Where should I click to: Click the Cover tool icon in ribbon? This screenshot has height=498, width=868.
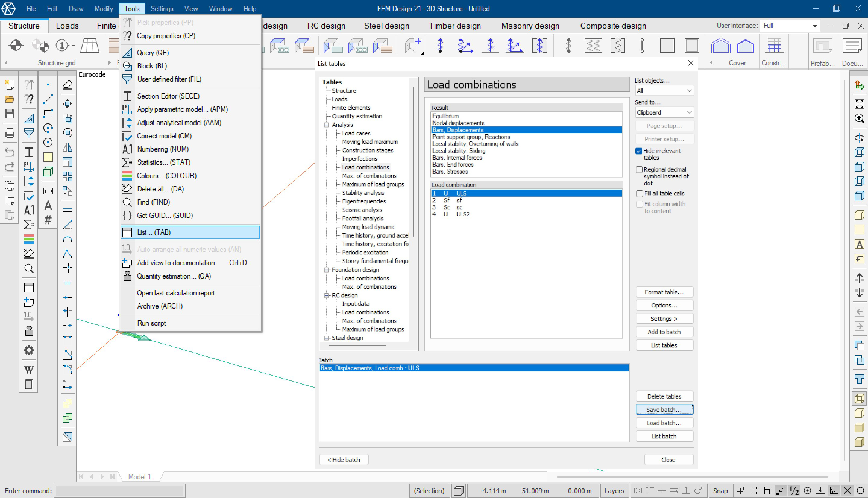[x=745, y=46]
